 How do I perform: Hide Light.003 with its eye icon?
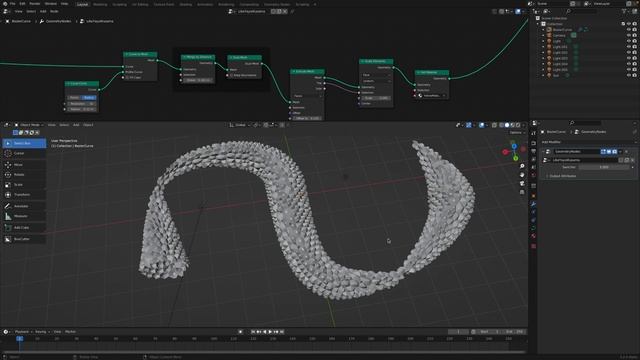click(629, 58)
